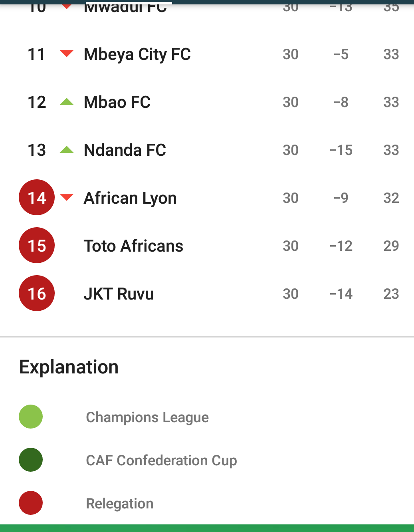This screenshot has height=532, width=414.
Task: Select African Lyon team row
Action: pyautogui.click(x=130, y=198)
